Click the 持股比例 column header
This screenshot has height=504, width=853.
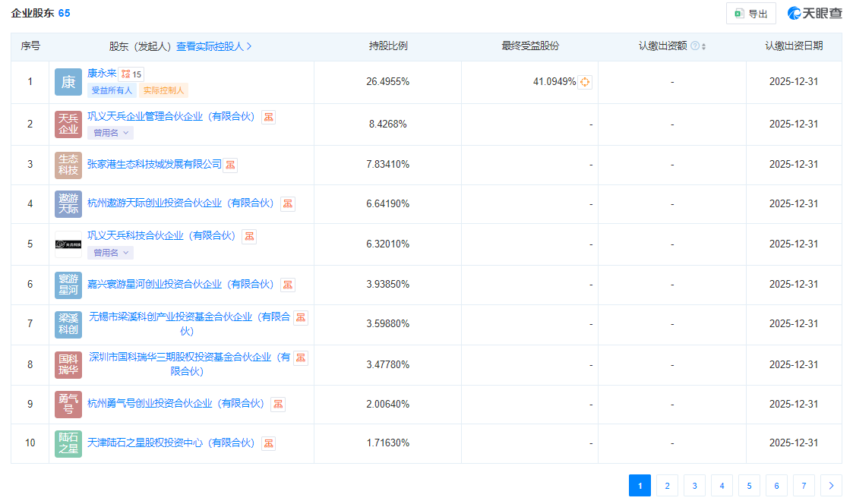pyautogui.click(x=388, y=46)
